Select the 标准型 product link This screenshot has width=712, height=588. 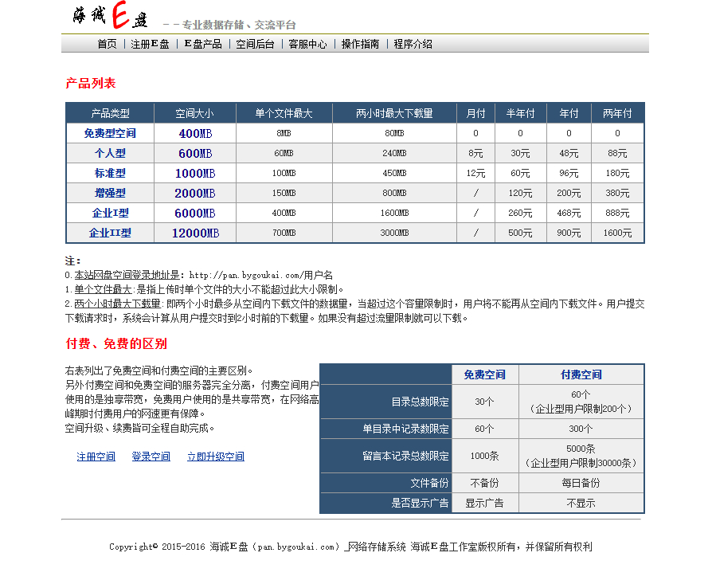[111, 173]
